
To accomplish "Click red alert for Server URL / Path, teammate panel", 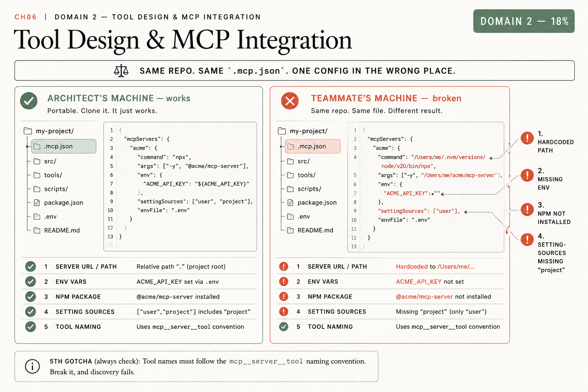I will point(284,266).
